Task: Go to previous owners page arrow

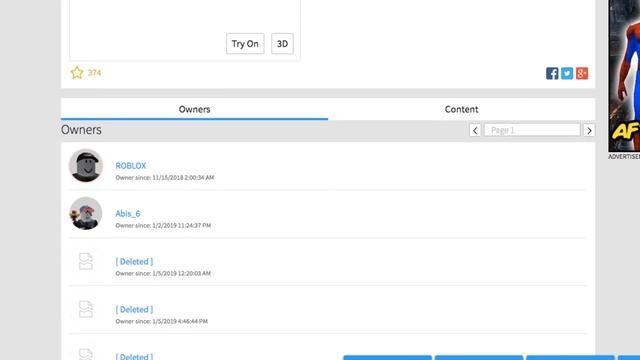Action: (475, 130)
